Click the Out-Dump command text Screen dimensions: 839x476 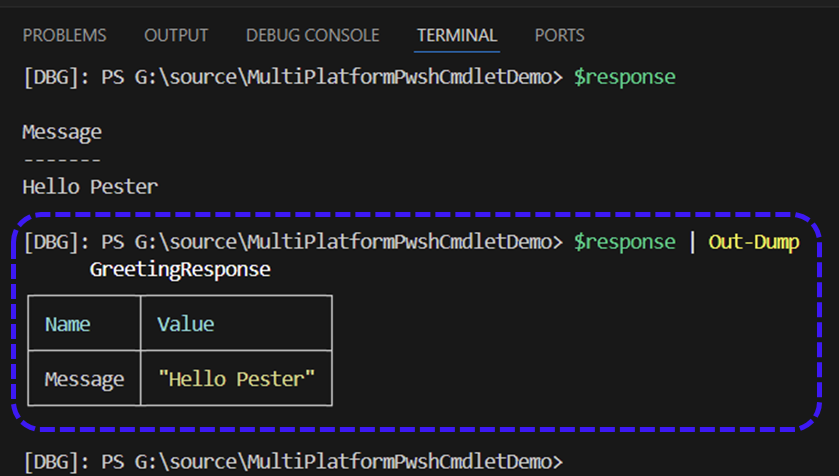tap(754, 242)
